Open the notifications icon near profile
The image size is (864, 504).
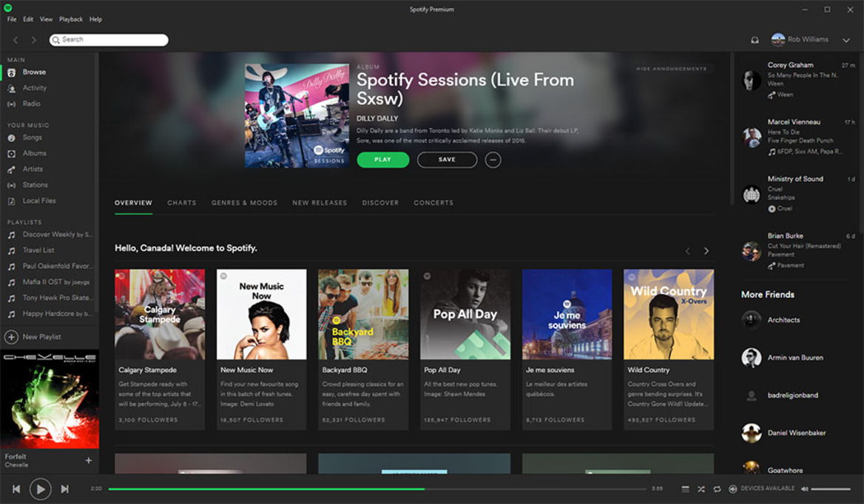[755, 40]
